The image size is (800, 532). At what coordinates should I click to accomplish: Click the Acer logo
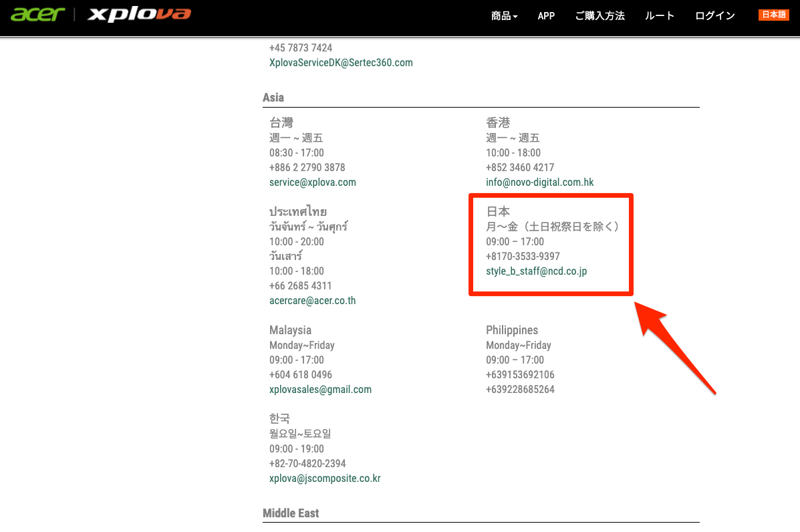click(x=38, y=14)
